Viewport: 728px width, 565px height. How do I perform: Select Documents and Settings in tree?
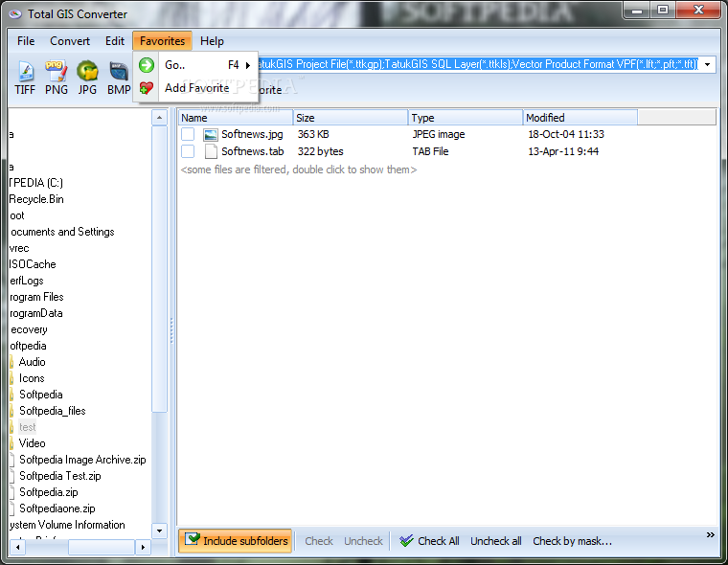pos(61,232)
